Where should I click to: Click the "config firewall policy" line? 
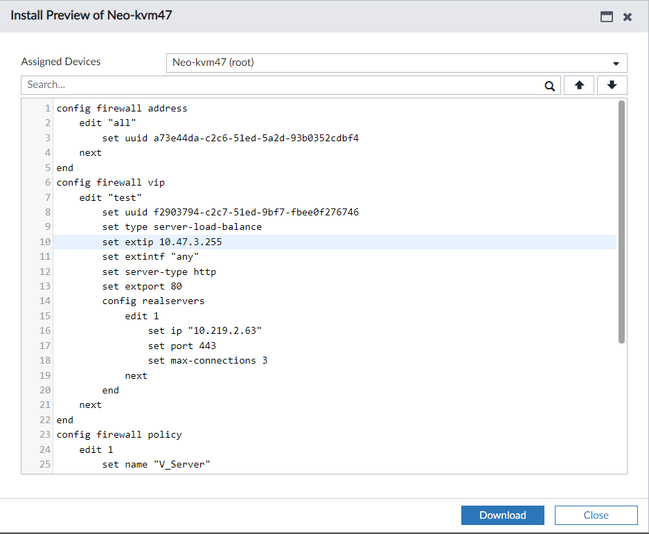coord(118,435)
